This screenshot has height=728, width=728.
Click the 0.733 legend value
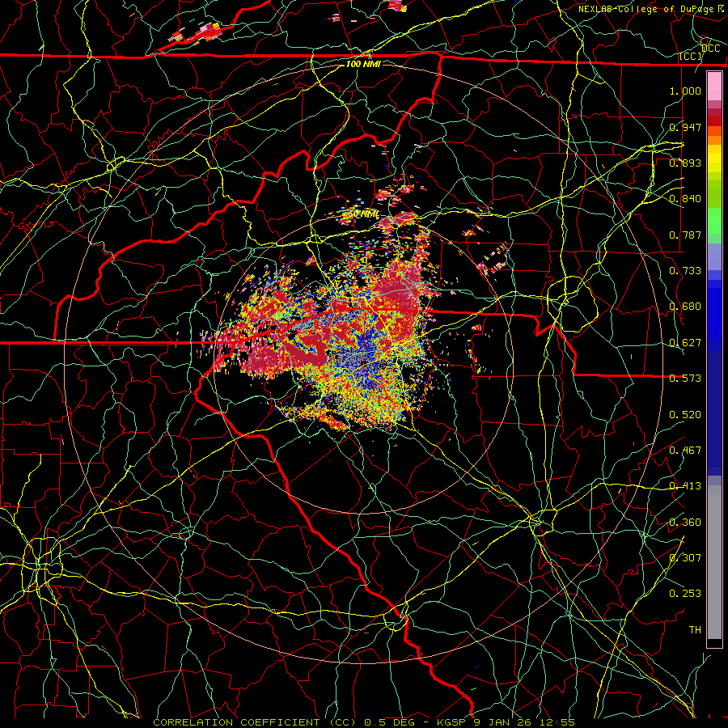tap(685, 271)
